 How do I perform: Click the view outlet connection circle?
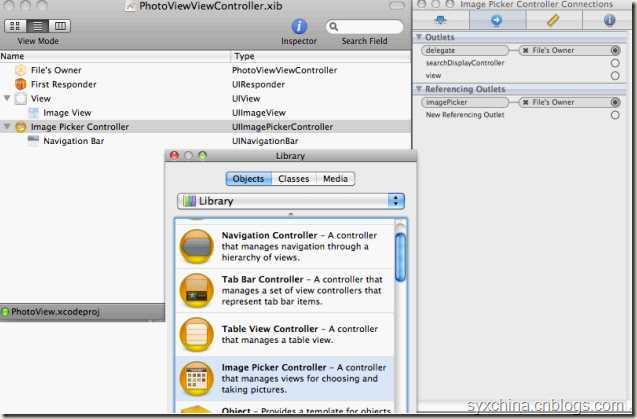coord(615,76)
